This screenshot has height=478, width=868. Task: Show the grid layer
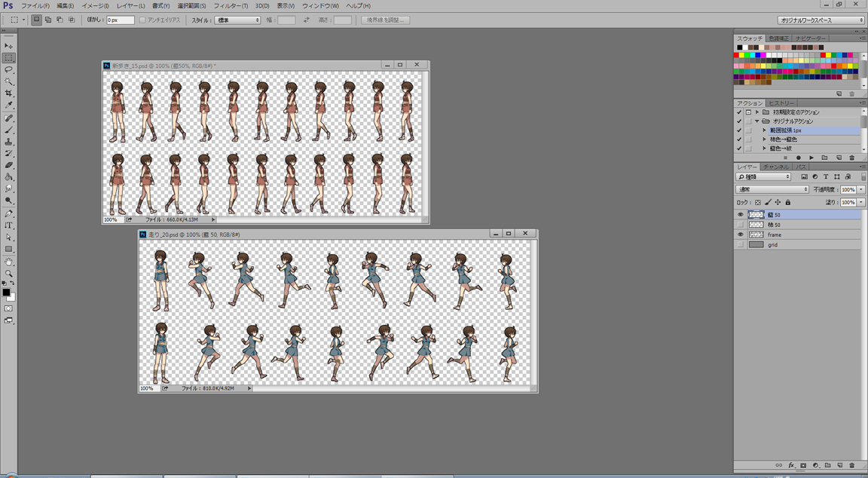pyautogui.click(x=740, y=244)
